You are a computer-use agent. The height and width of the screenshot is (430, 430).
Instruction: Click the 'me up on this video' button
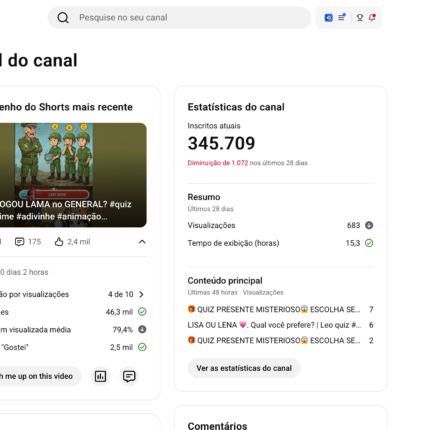[x=40, y=376]
